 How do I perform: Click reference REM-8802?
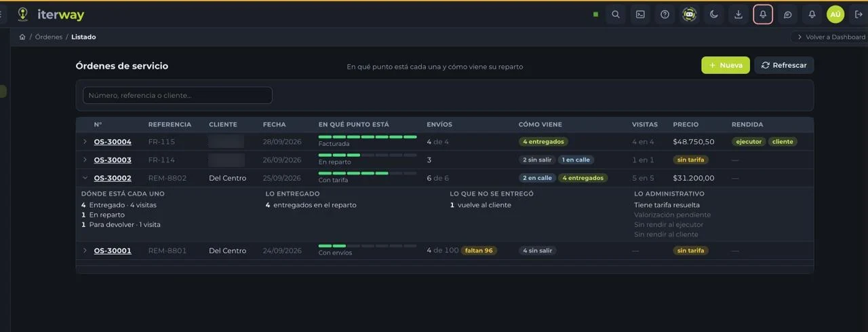click(167, 179)
